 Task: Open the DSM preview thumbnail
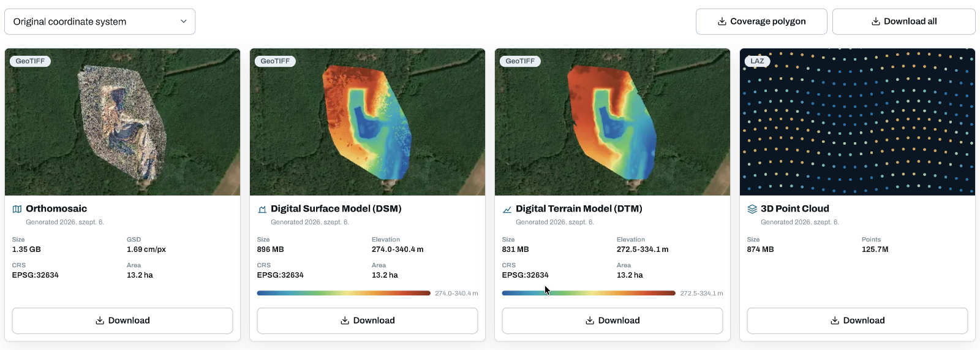pyautogui.click(x=367, y=122)
